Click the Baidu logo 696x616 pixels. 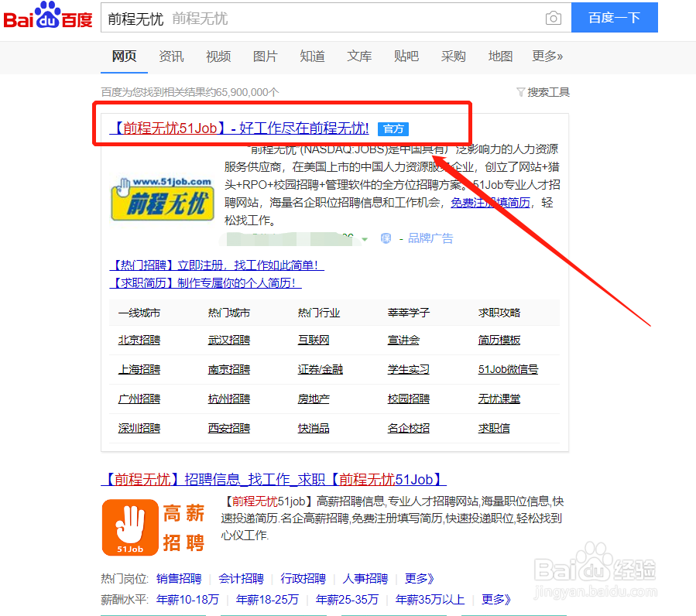48,16
